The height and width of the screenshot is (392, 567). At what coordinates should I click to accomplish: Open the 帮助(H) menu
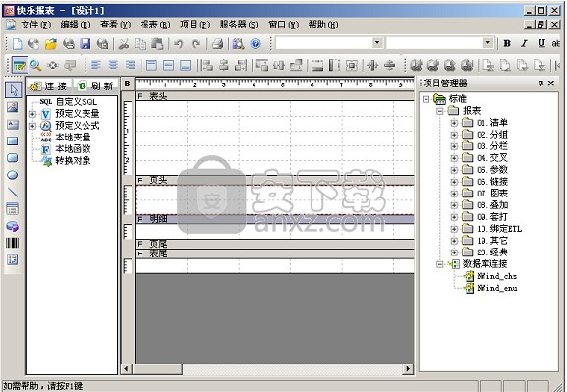click(323, 25)
